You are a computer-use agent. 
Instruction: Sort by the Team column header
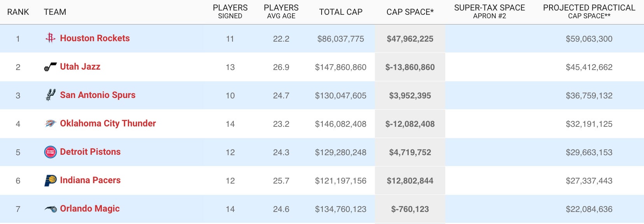(x=55, y=12)
